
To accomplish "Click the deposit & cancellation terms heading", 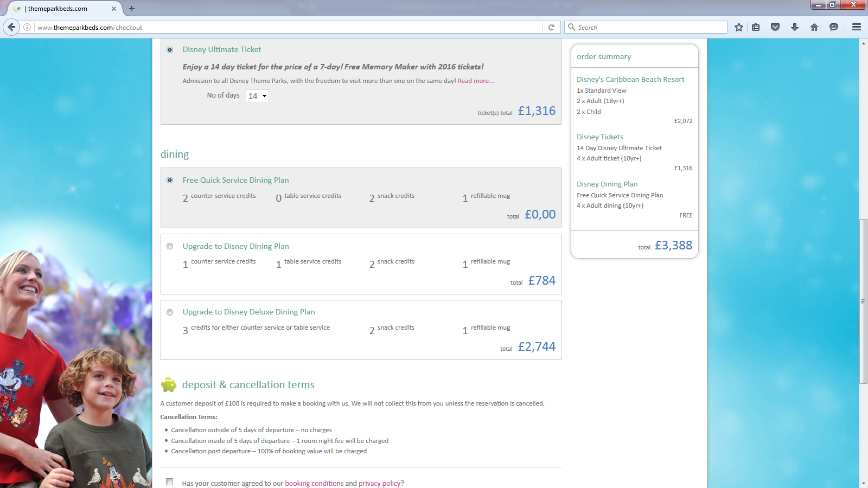I will pos(248,384).
